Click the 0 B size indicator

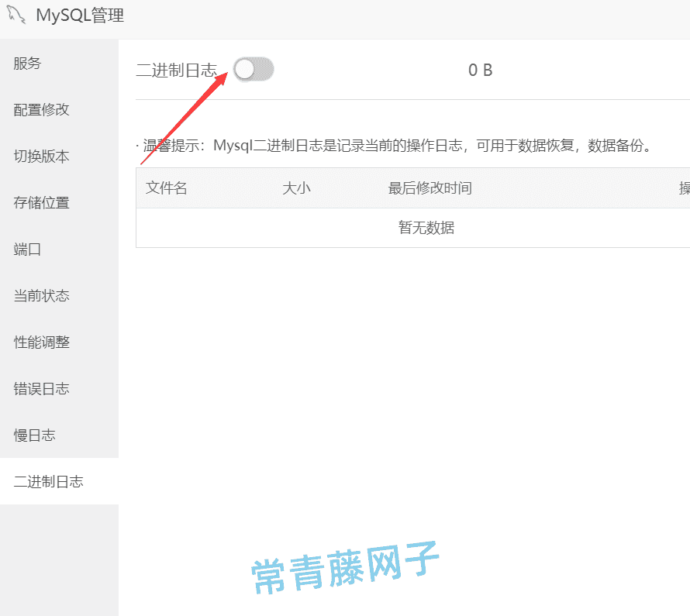click(480, 69)
